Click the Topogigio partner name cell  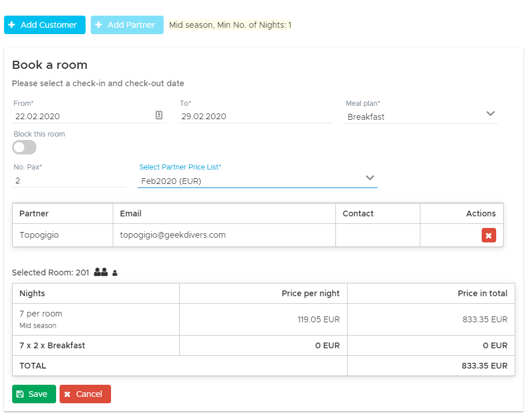pyautogui.click(x=63, y=235)
